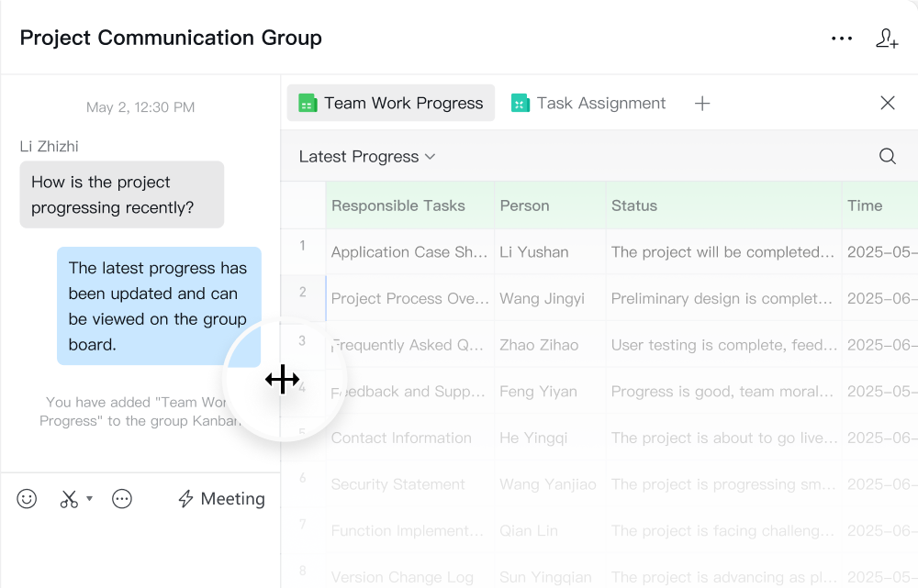Open the more options ellipsis menu

(x=841, y=39)
